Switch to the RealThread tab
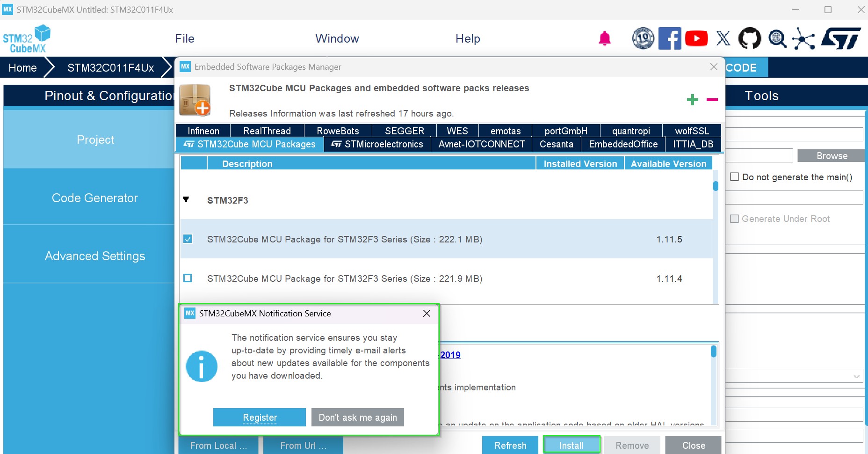 268,131
